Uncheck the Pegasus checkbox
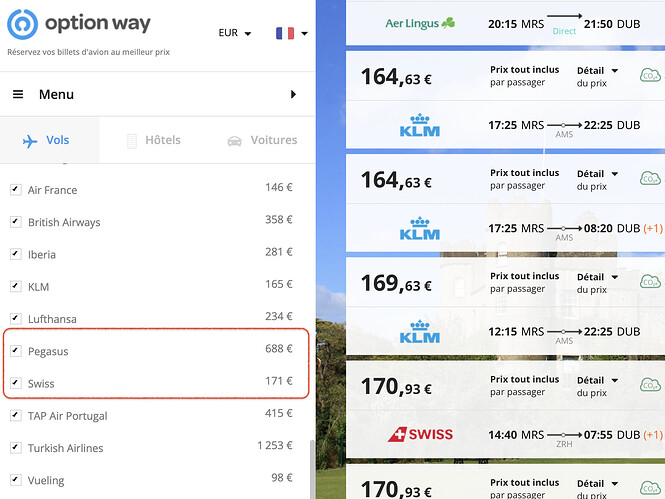 tap(16, 351)
